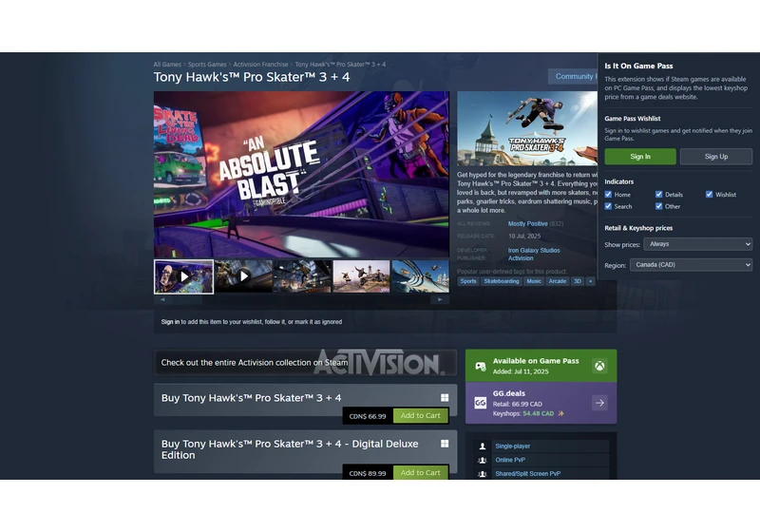Go to Sports Games breadcrumb
760x532 pixels.
point(207,65)
